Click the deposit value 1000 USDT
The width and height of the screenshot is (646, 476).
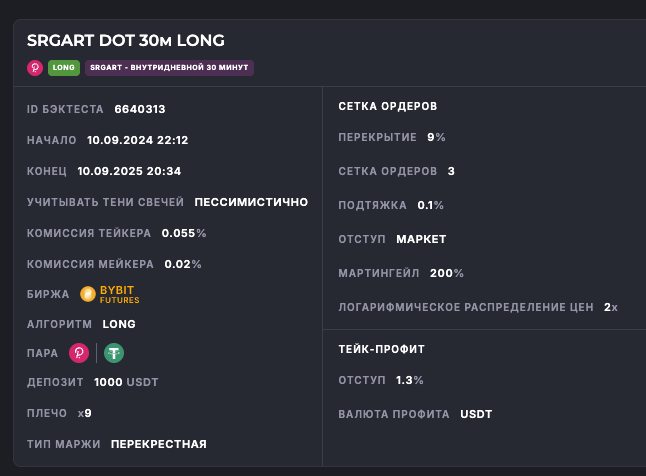126,382
